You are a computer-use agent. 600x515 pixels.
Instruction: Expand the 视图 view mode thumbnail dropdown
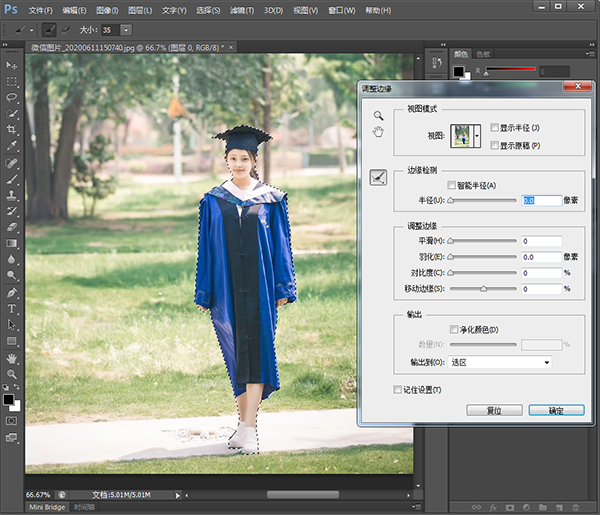tap(477, 134)
